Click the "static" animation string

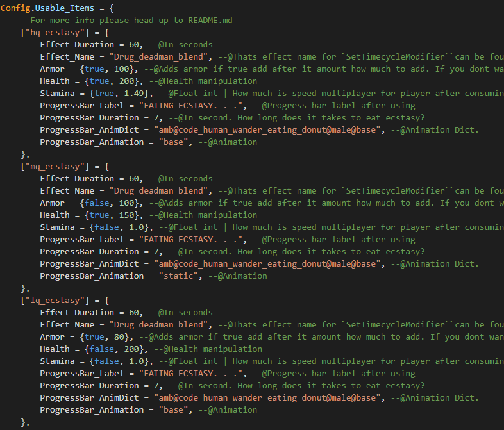coord(178,276)
